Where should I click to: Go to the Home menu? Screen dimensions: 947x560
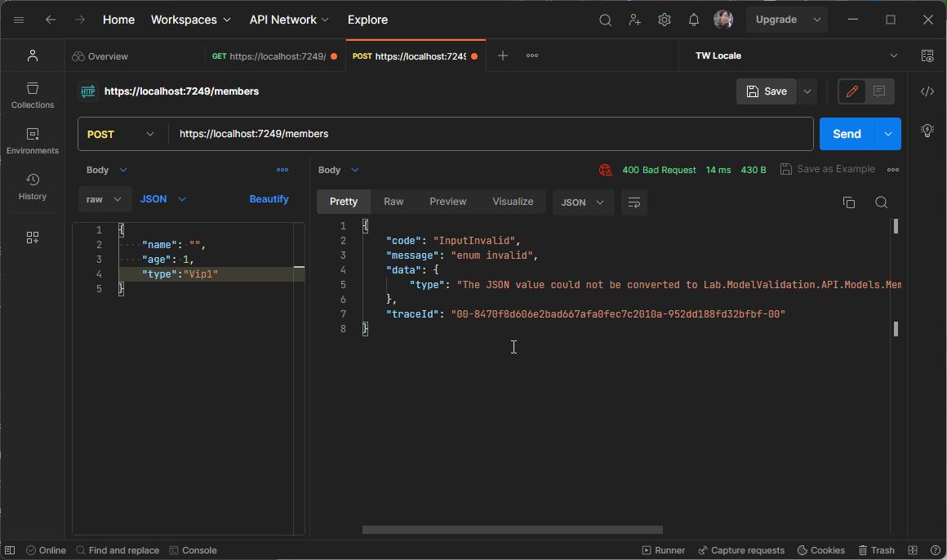tap(118, 20)
